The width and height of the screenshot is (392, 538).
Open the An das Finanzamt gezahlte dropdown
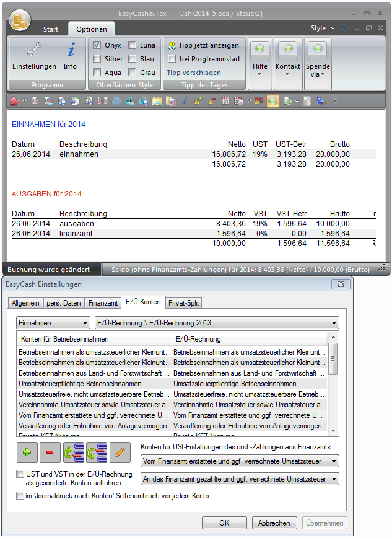click(x=240, y=479)
